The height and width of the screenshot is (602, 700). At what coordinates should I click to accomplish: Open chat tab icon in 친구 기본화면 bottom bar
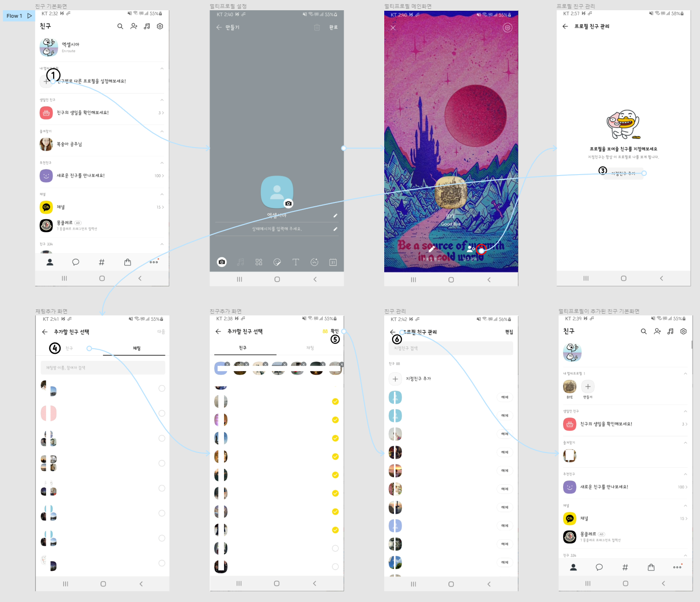pos(75,262)
